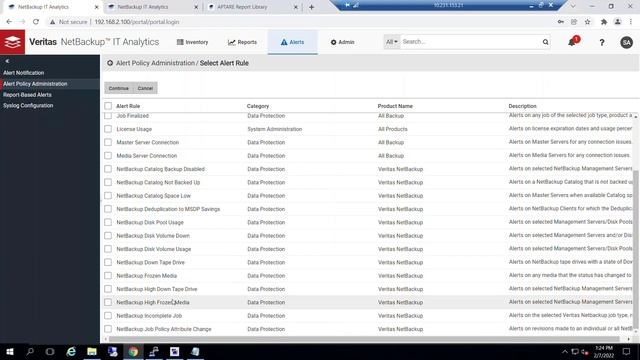Select NetBackup Deduplication to MSDP Savings text
Image resolution: width=640 pixels, height=360 pixels.
(x=168, y=209)
